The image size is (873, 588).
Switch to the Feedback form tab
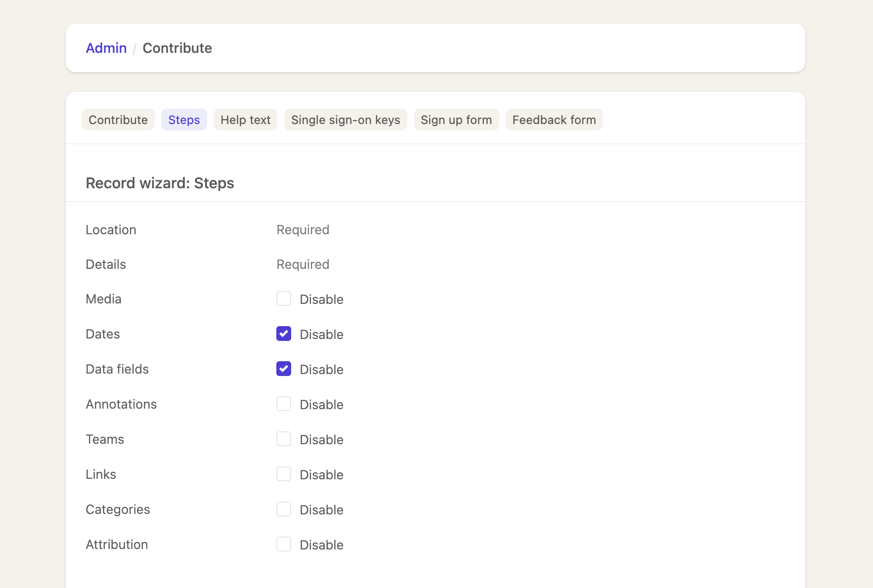click(x=554, y=120)
